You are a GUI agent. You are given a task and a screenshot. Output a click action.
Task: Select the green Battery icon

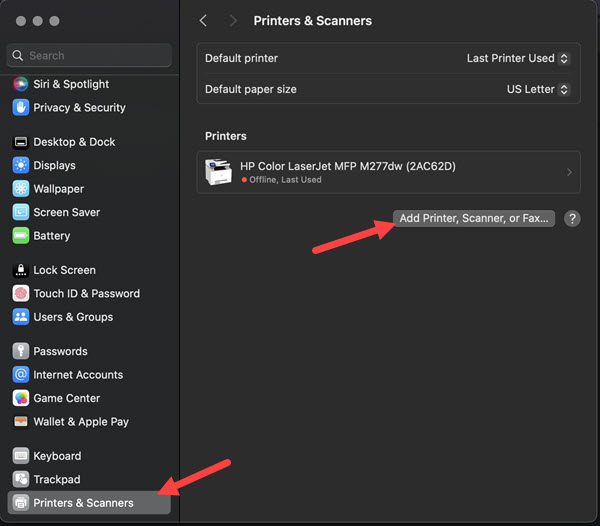[x=21, y=236]
